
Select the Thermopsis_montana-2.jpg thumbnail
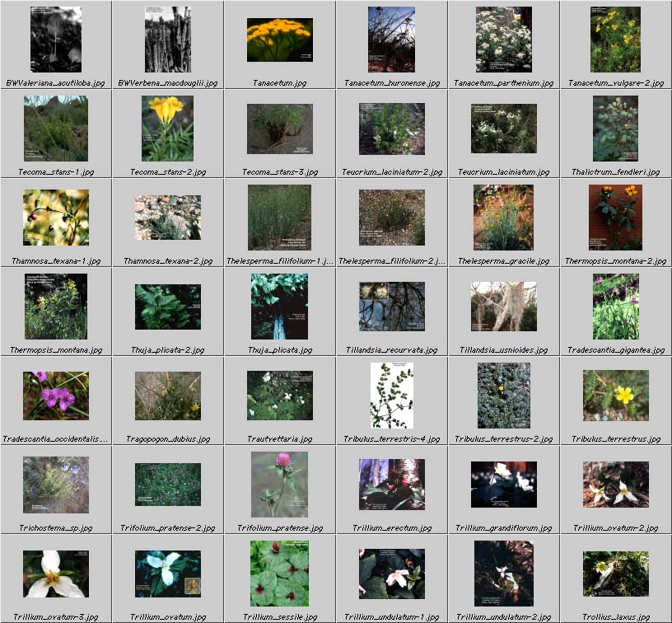click(x=615, y=218)
